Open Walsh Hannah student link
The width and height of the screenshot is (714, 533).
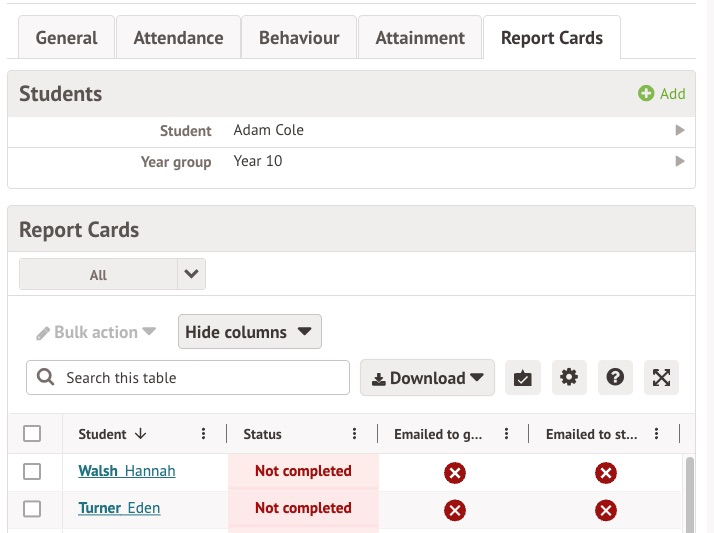tap(127, 471)
